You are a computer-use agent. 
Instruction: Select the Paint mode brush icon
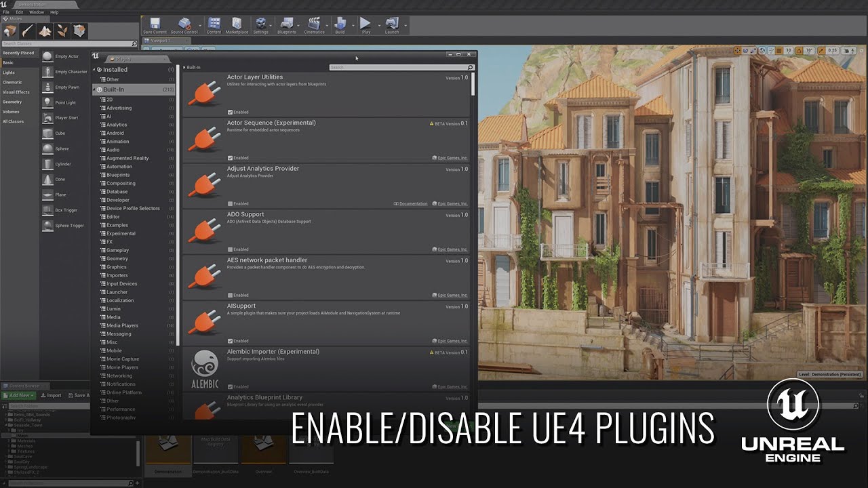point(28,31)
